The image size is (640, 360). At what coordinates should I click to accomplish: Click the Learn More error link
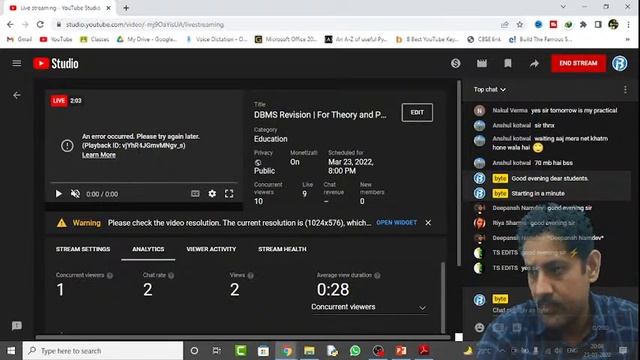coord(99,155)
